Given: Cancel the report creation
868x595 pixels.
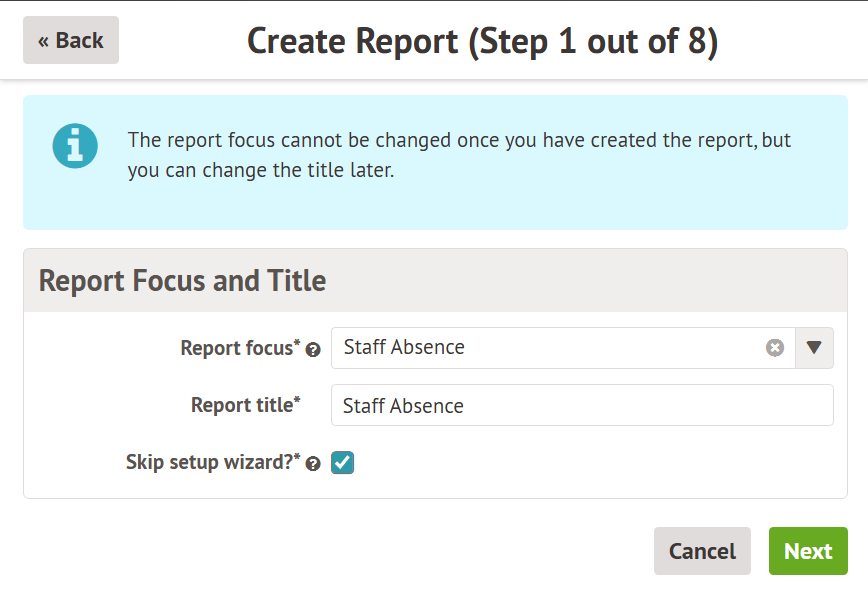Looking at the screenshot, I should pyautogui.click(x=702, y=551).
